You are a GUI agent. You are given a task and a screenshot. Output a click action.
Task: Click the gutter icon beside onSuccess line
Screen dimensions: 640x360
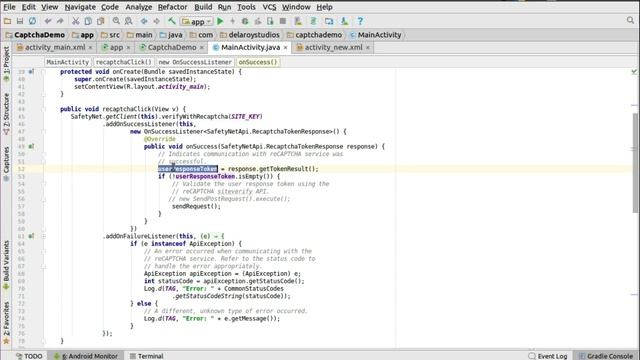[x=31, y=147]
